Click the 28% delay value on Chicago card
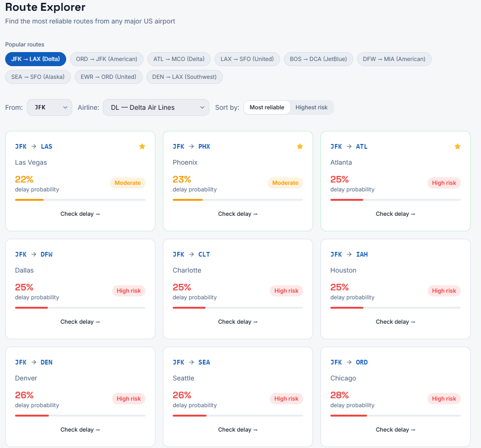The height and width of the screenshot is (448, 481). pos(339,395)
